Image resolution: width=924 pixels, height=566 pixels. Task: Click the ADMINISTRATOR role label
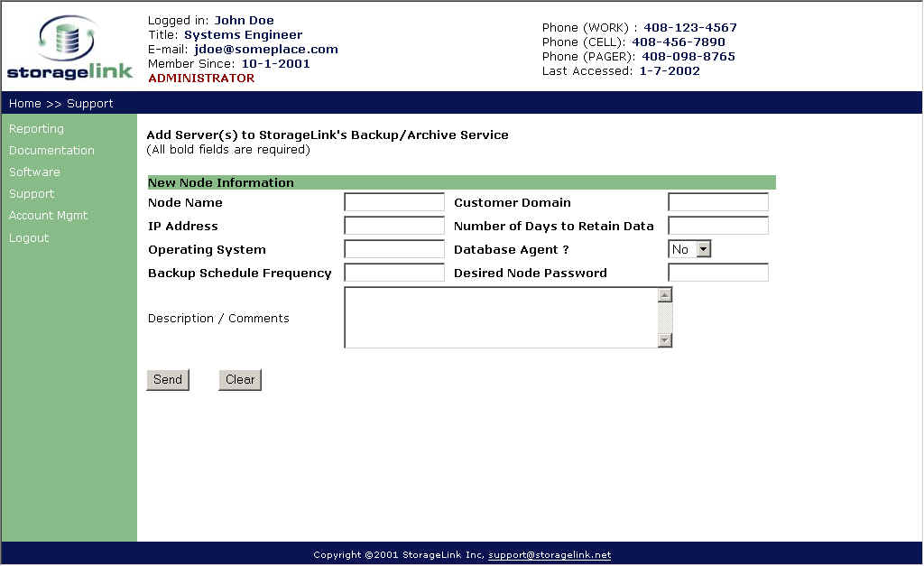[201, 79]
